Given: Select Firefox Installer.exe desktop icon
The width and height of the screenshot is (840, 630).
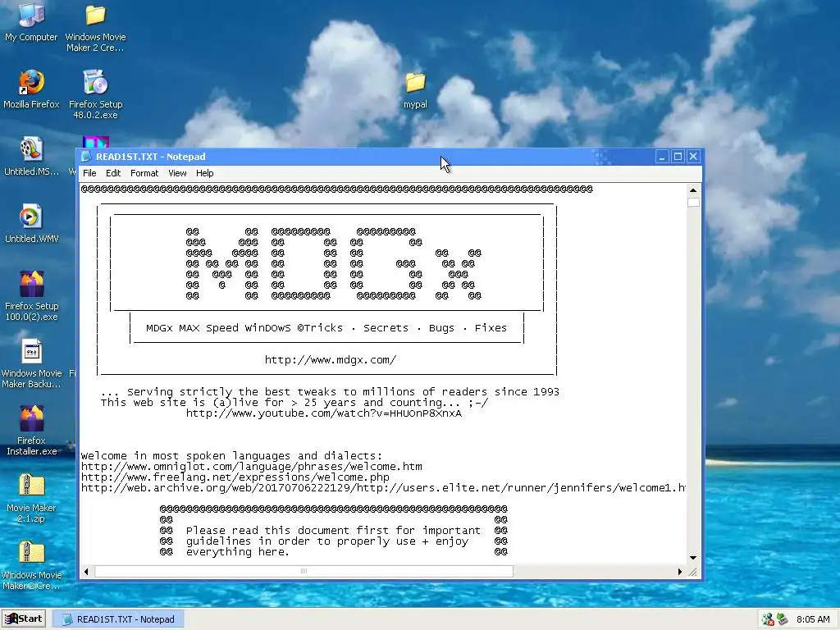Looking at the screenshot, I should 31,431.
